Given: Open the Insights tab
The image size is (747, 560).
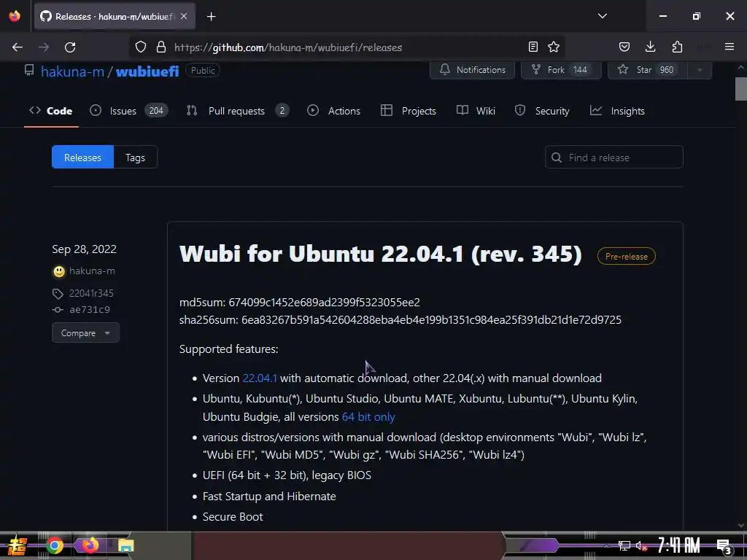Looking at the screenshot, I should click(x=617, y=111).
